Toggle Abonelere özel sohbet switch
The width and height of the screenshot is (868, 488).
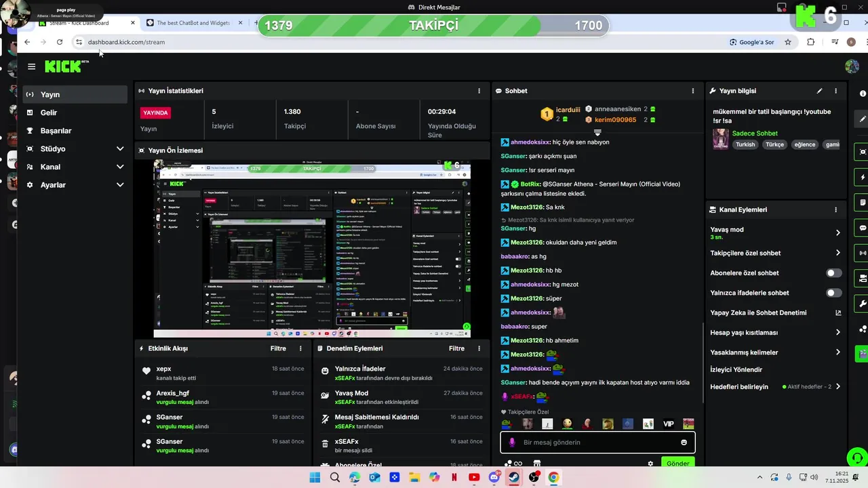833,273
